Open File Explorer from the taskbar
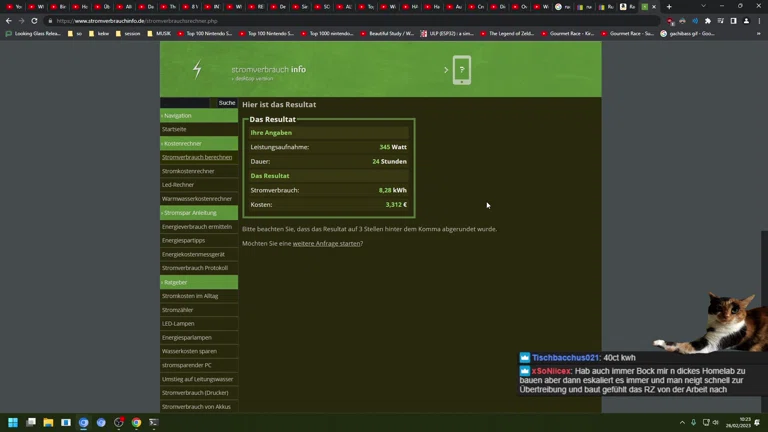 tap(48, 423)
